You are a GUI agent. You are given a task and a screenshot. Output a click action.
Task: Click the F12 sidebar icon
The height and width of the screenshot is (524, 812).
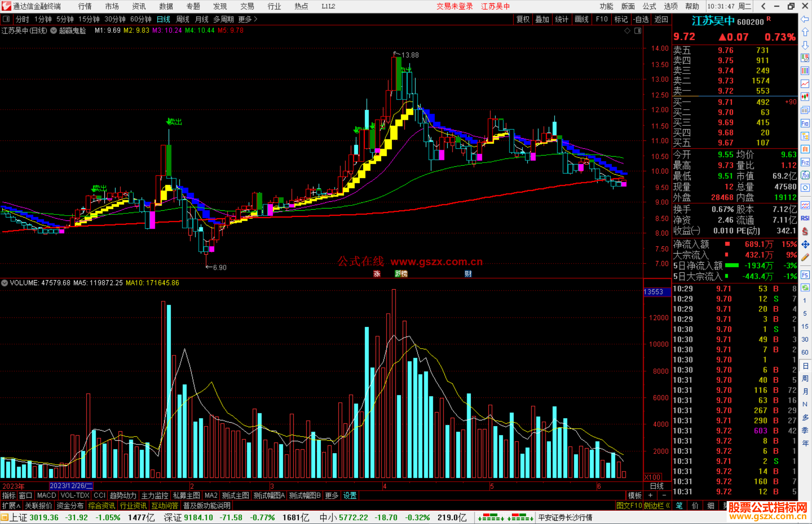(x=805, y=162)
